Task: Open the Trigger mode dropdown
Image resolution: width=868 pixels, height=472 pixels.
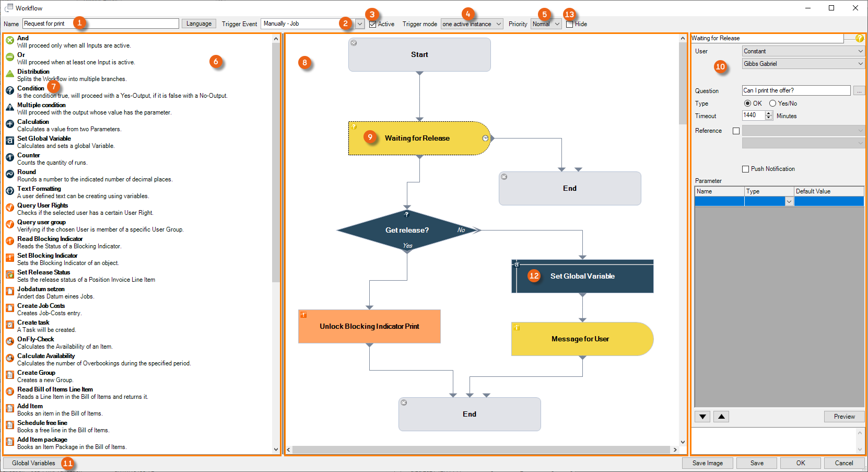Action: (499, 24)
